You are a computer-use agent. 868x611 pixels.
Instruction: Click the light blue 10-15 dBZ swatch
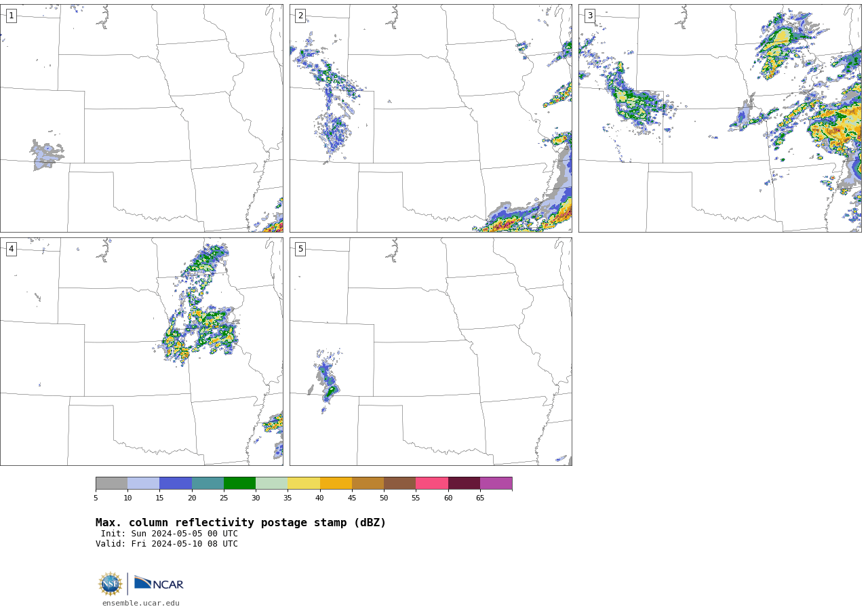[x=143, y=483]
